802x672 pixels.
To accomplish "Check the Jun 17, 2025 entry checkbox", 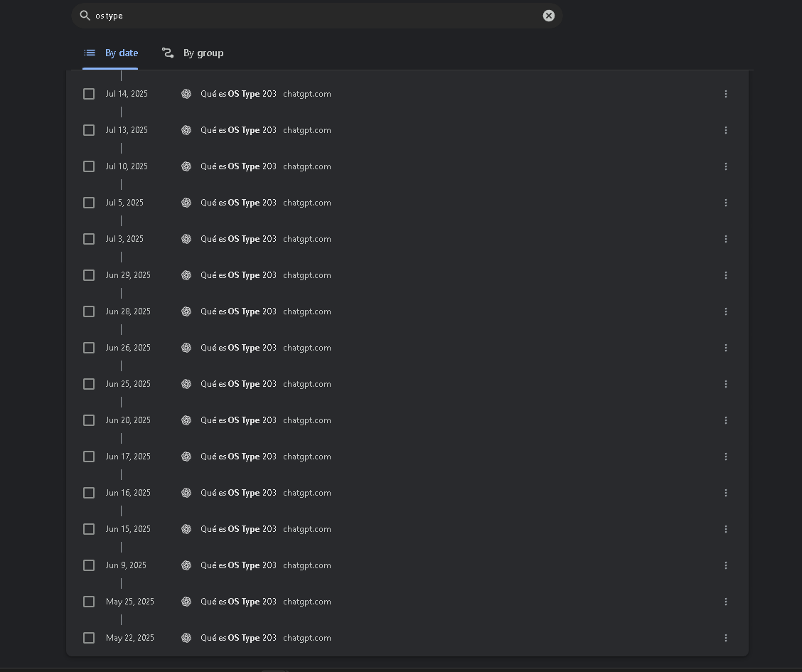I will [x=89, y=457].
